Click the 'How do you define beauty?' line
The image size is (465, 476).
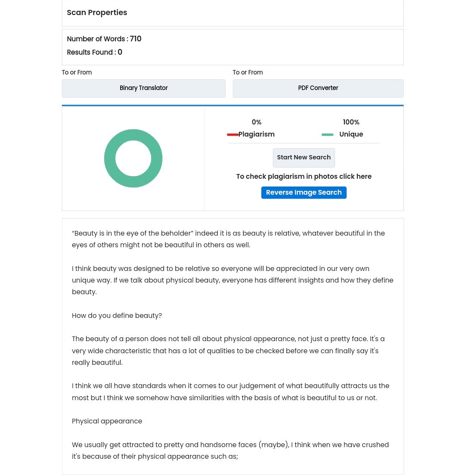pos(117,315)
